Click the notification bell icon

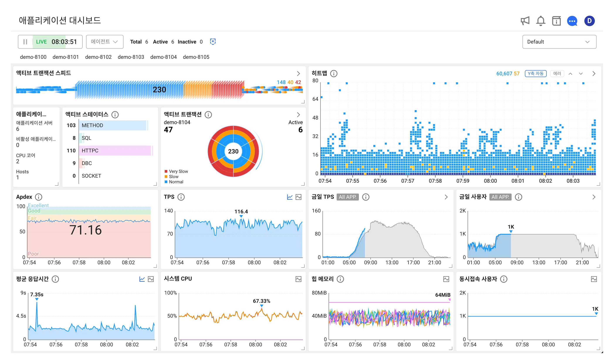[x=540, y=21]
